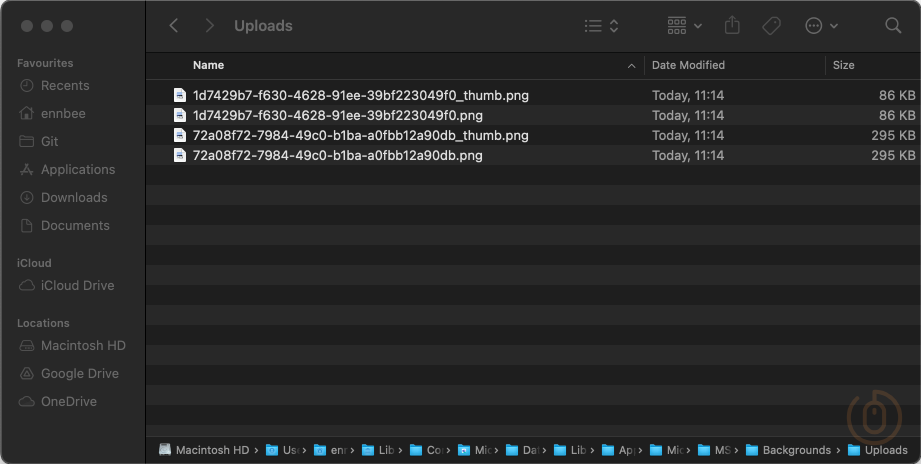Go to Applications in sidebar
The image size is (921, 464).
click(77, 170)
